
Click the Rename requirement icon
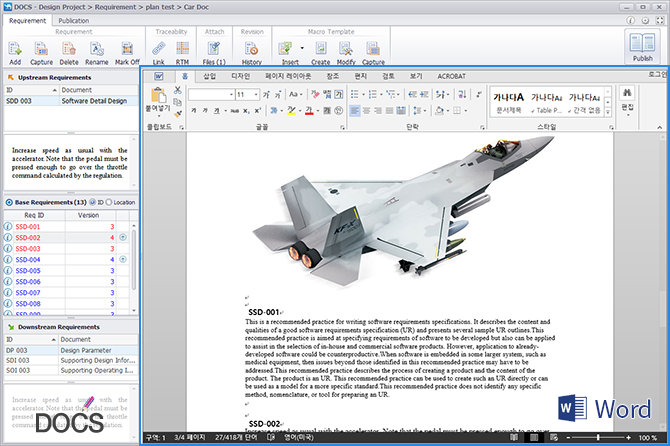pos(97,49)
